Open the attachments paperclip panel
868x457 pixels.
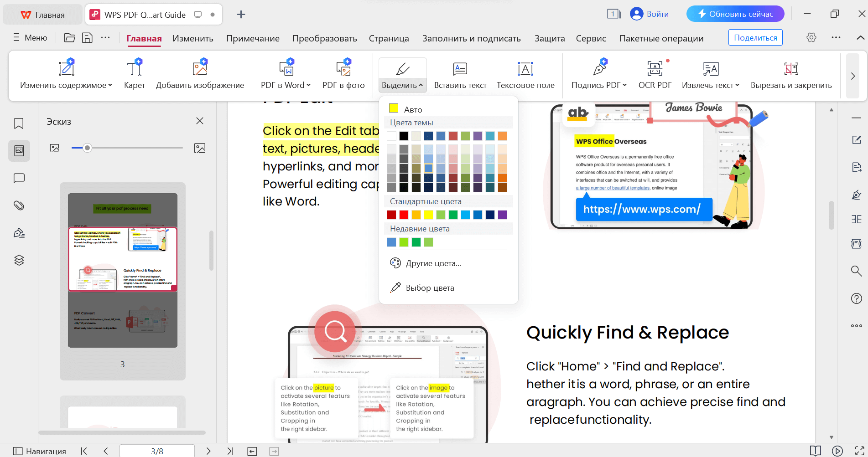point(19,205)
